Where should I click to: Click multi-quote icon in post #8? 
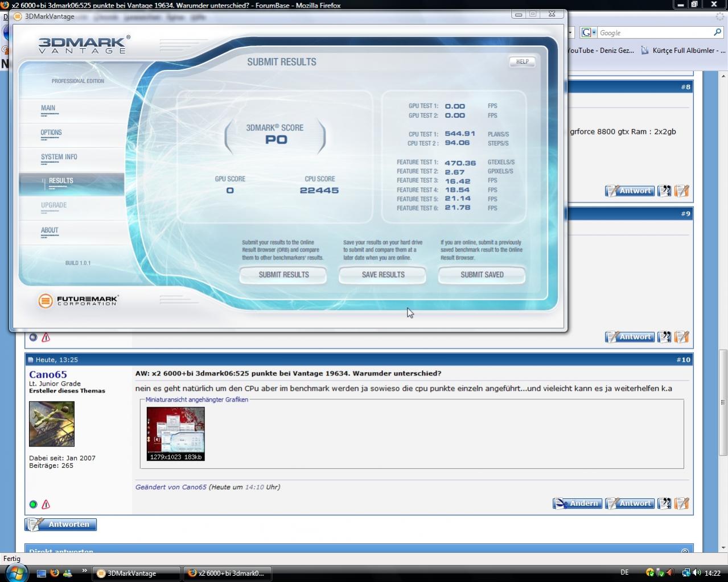pos(664,191)
